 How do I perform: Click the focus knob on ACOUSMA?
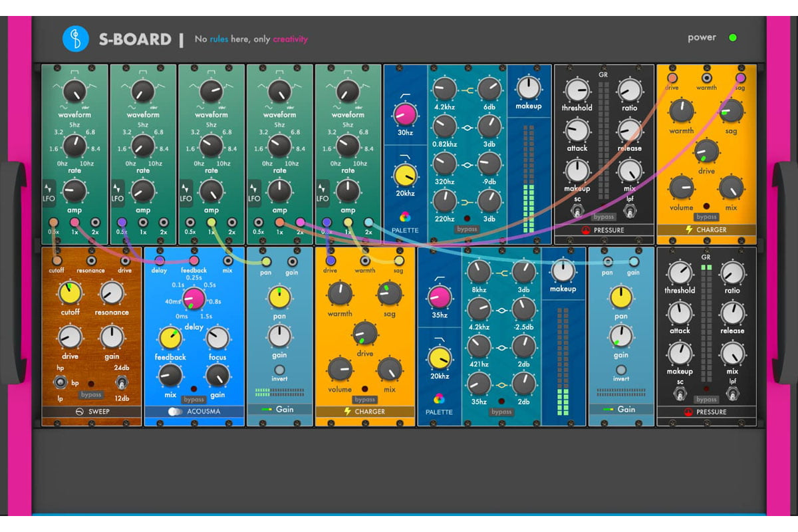click(217, 338)
